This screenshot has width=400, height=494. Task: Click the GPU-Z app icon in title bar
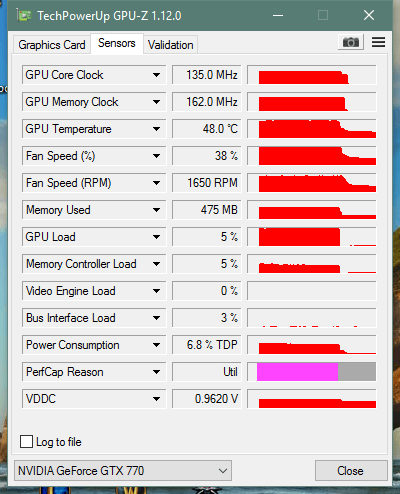pyautogui.click(x=24, y=16)
